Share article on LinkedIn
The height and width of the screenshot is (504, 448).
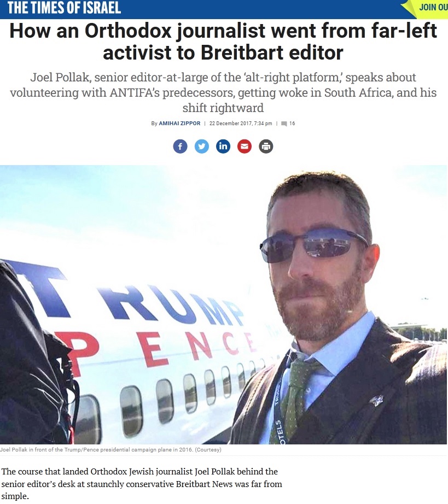click(x=223, y=146)
